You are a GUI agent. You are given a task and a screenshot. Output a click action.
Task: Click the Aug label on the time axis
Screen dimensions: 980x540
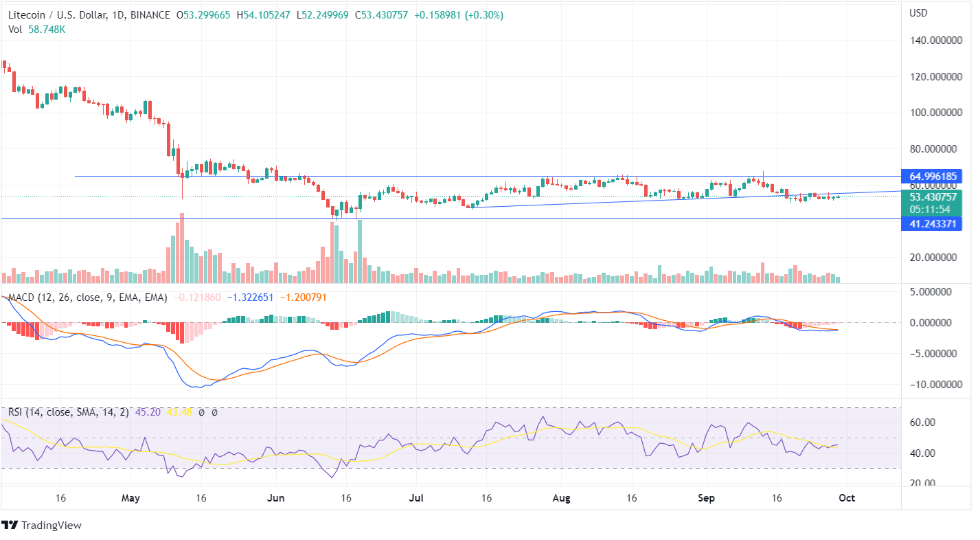click(x=561, y=498)
